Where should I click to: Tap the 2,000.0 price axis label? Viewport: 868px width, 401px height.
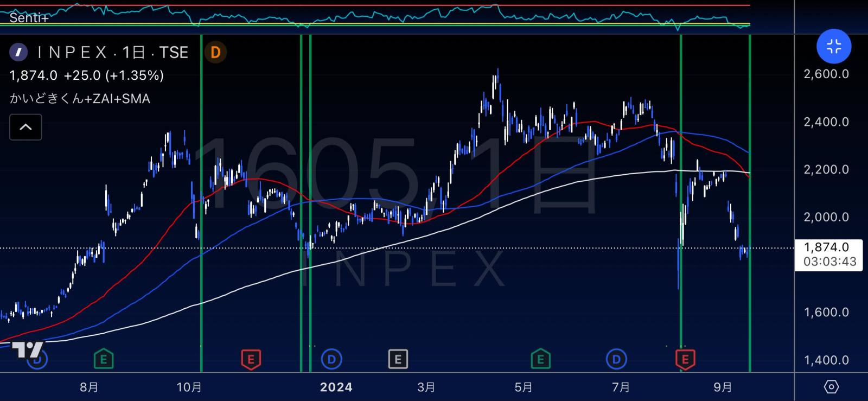[826, 217]
